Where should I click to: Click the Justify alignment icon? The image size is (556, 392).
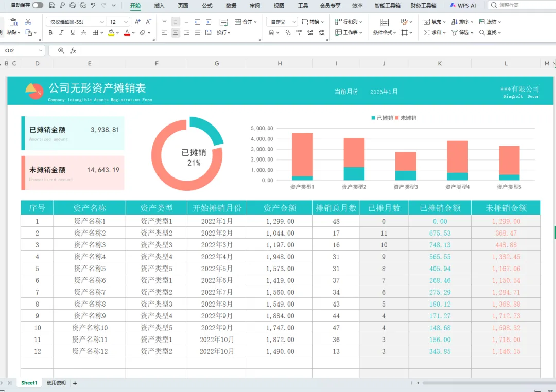[198, 32]
